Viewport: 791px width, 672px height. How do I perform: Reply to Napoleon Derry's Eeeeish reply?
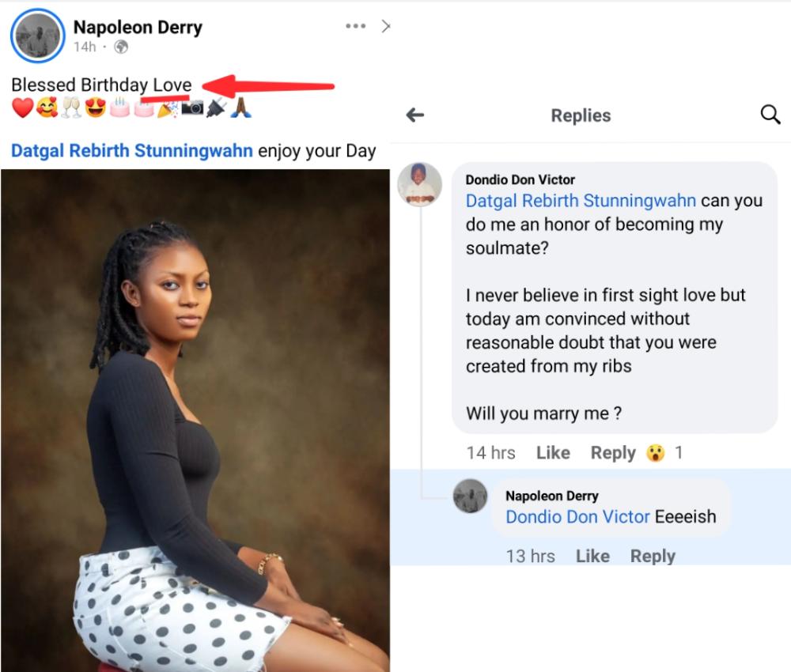(x=653, y=556)
